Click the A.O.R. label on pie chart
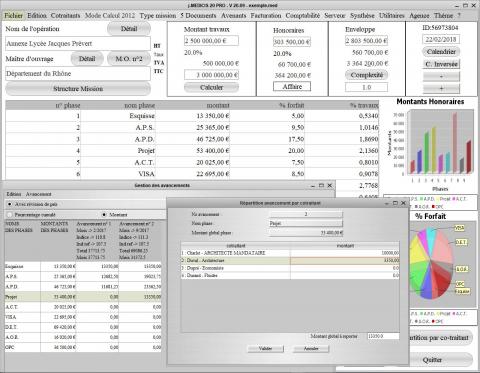This screenshot has width=480, height=373. coord(461,269)
